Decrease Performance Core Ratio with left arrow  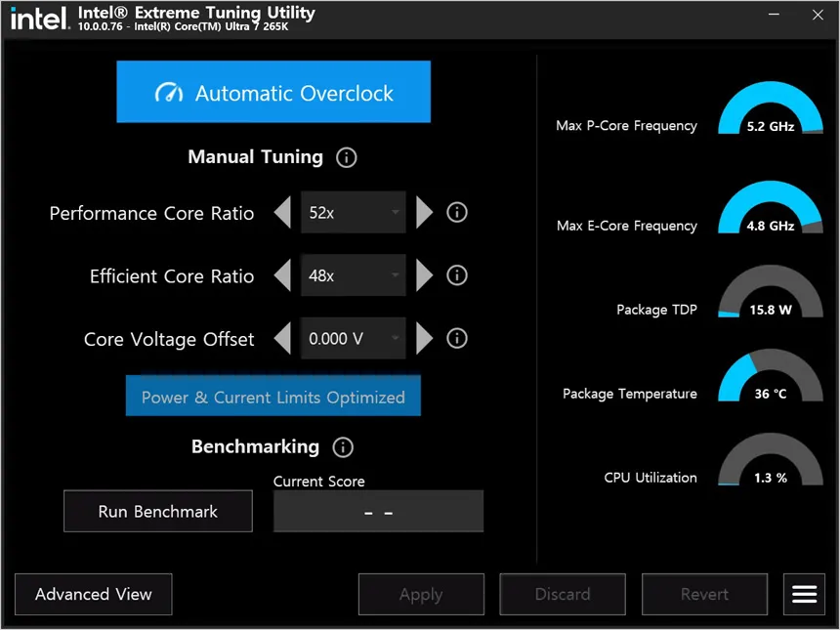coord(282,213)
